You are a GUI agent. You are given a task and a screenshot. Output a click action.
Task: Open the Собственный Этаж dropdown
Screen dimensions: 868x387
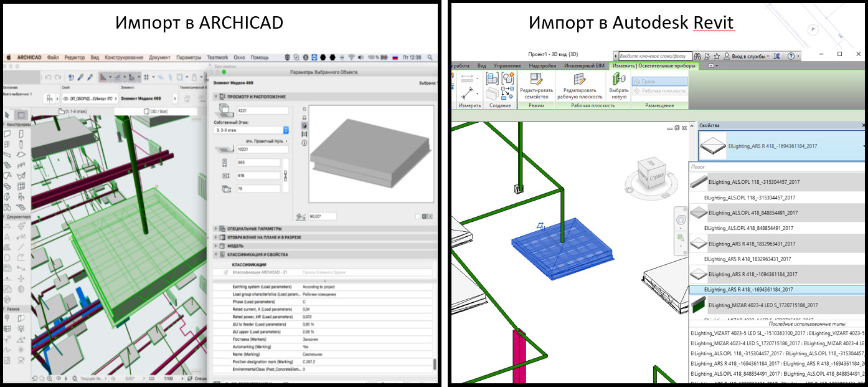pyautogui.click(x=252, y=130)
